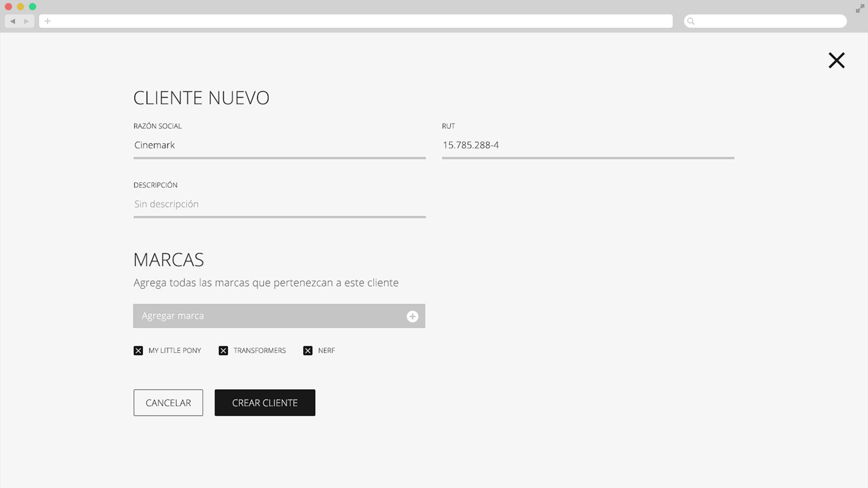This screenshot has height=488, width=868.
Task: Click the plus icon in Agregar marca
Action: click(x=412, y=316)
